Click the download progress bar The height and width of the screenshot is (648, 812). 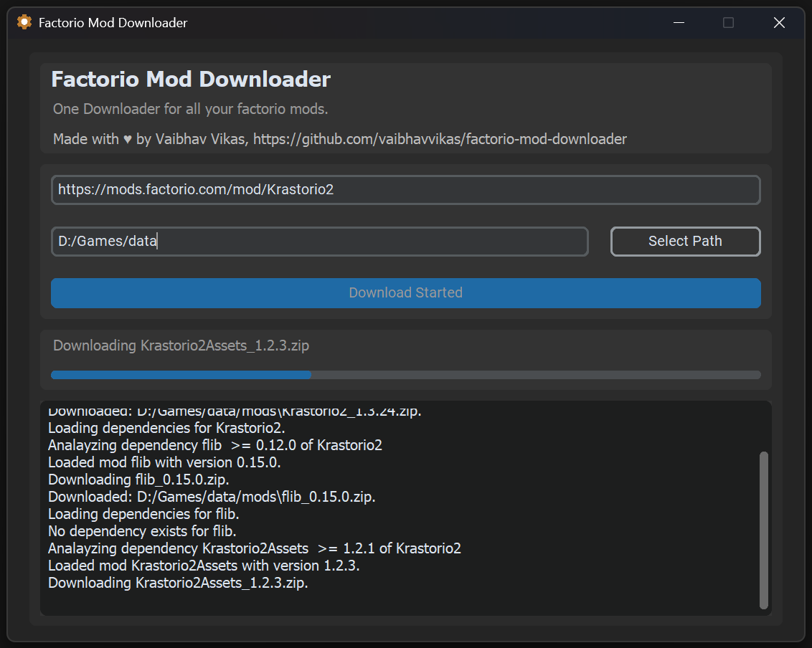tap(405, 375)
